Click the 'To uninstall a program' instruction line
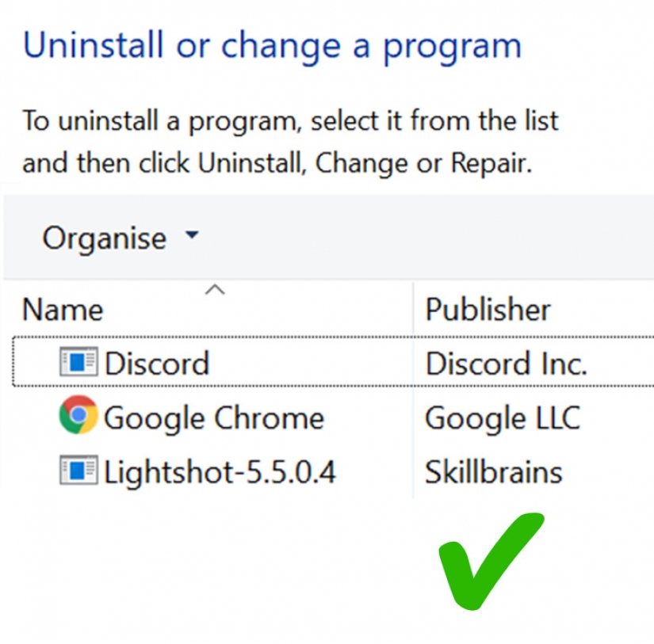Screen dimensions: 654x644 coord(290,121)
